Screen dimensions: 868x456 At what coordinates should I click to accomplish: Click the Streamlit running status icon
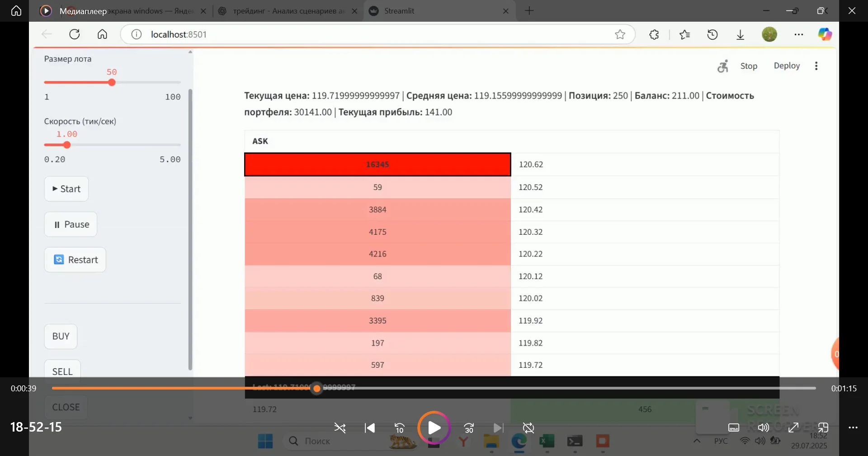723,66
